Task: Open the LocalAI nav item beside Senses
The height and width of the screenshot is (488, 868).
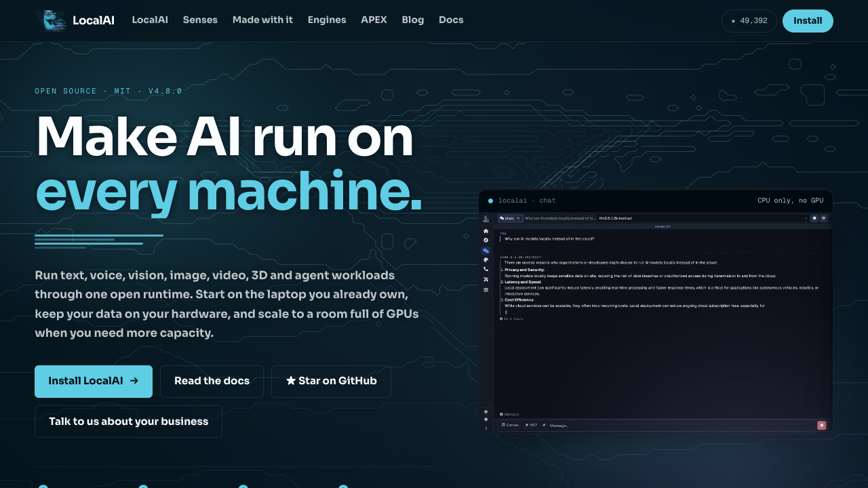Action: 150,20
